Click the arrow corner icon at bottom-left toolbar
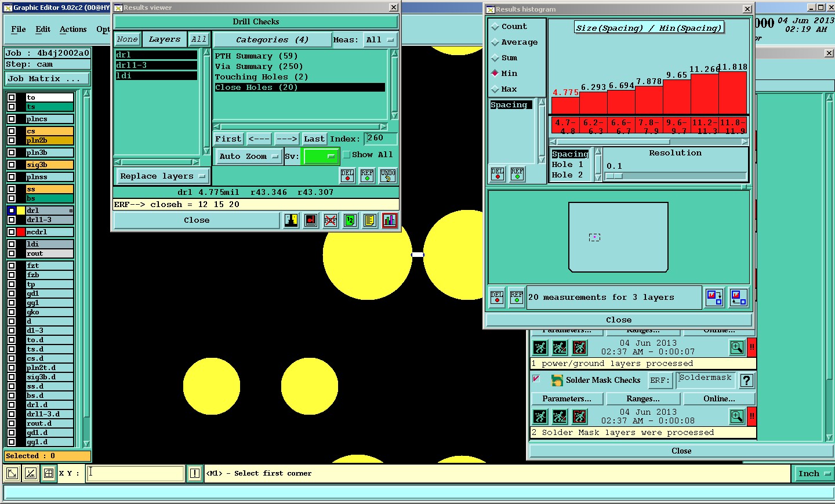The image size is (835, 504). [x=12, y=473]
